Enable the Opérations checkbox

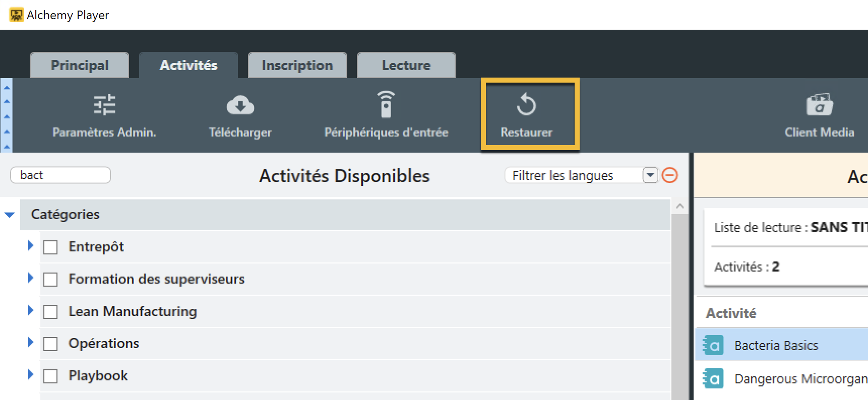coord(50,344)
